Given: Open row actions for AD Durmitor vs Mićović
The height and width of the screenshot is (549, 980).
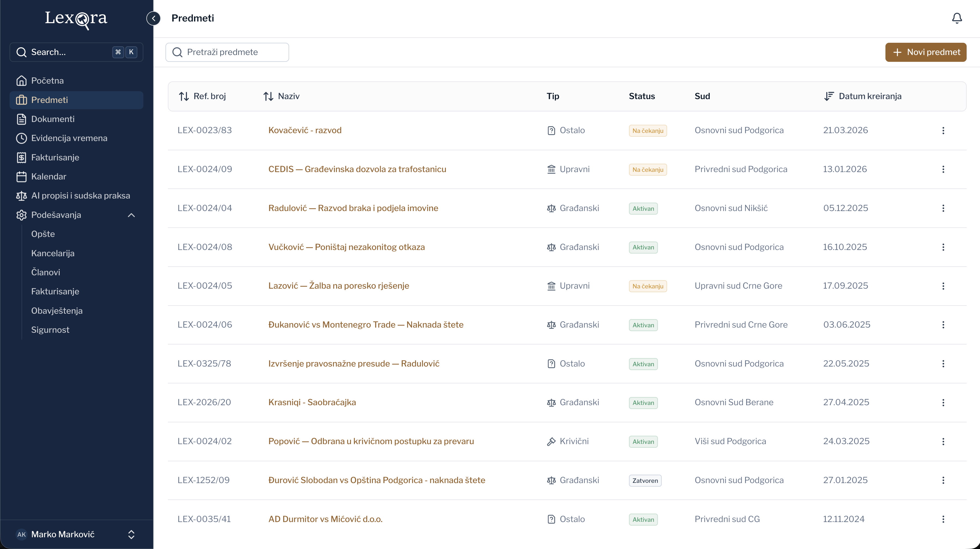Looking at the screenshot, I should coord(943,519).
